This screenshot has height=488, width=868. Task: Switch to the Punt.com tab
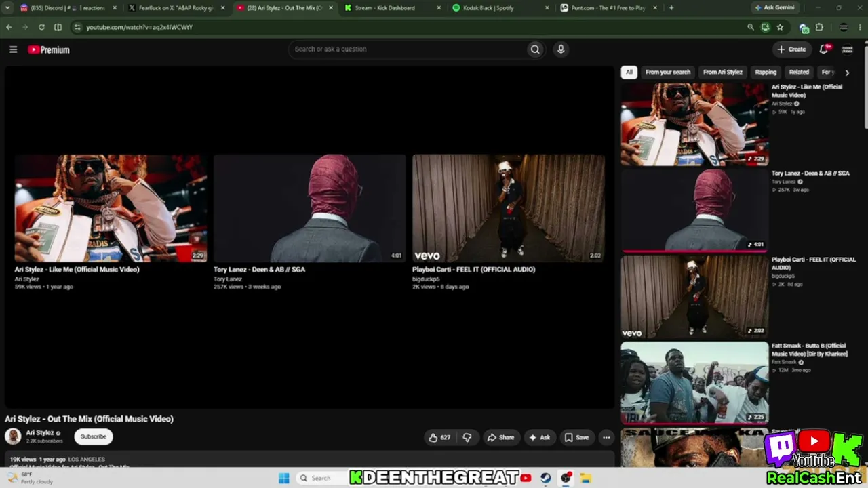[x=610, y=8]
